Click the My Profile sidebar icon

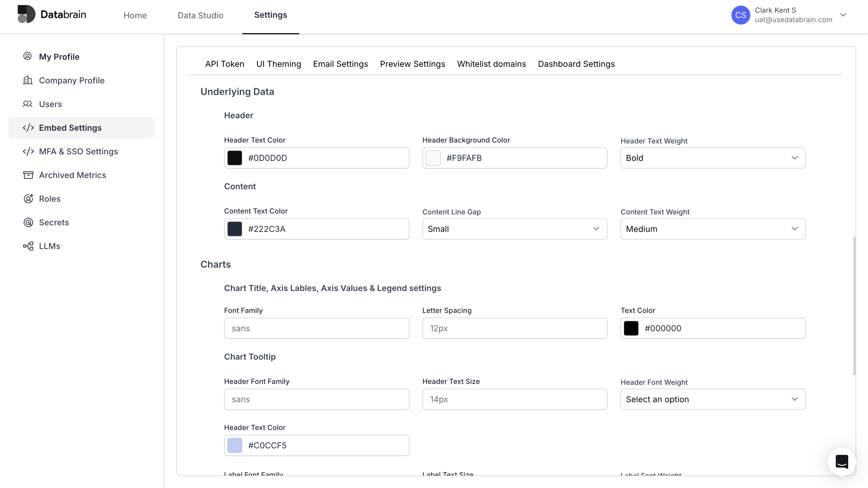tap(27, 56)
